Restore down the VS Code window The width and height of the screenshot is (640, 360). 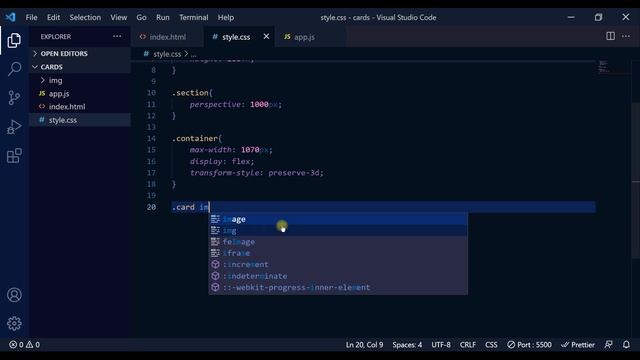click(x=598, y=17)
